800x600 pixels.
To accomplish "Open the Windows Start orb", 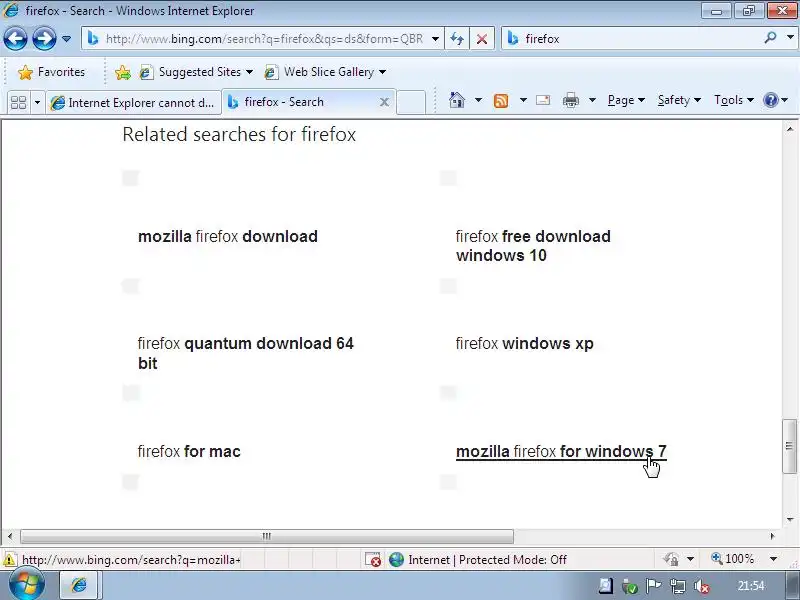I will pyautogui.click(x=26, y=585).
